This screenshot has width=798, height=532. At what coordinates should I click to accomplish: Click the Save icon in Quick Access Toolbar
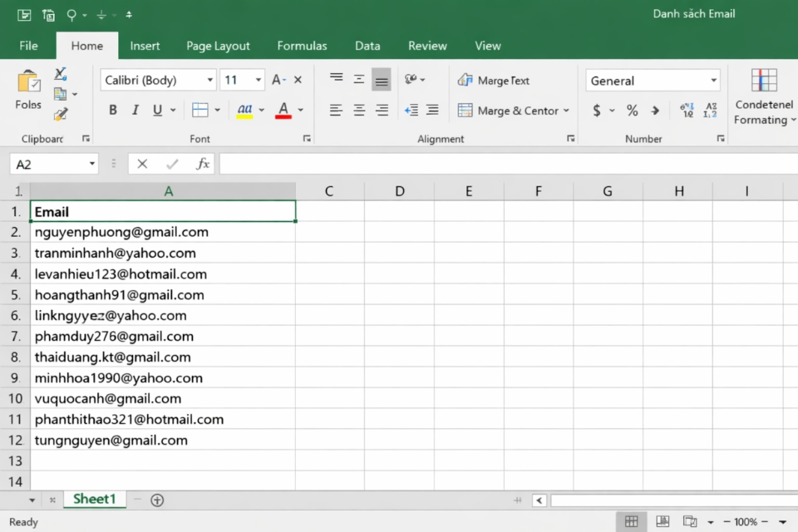tap(22, 14)
